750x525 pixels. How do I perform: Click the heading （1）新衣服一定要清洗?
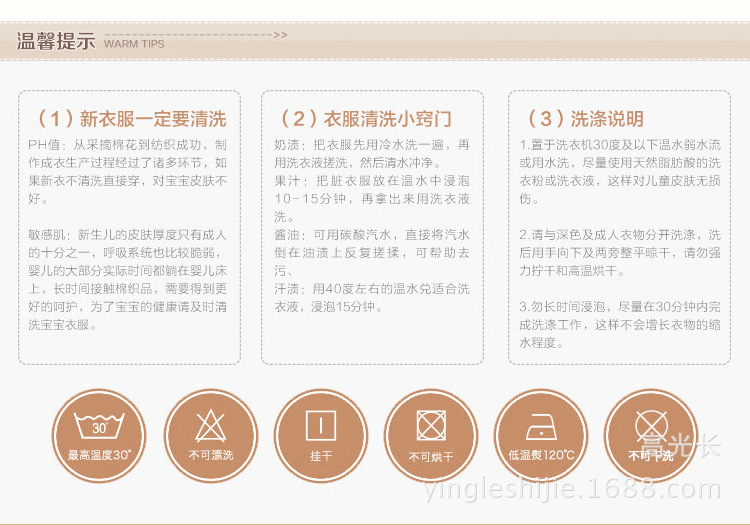pyautogui.click(x=132, y=119)
